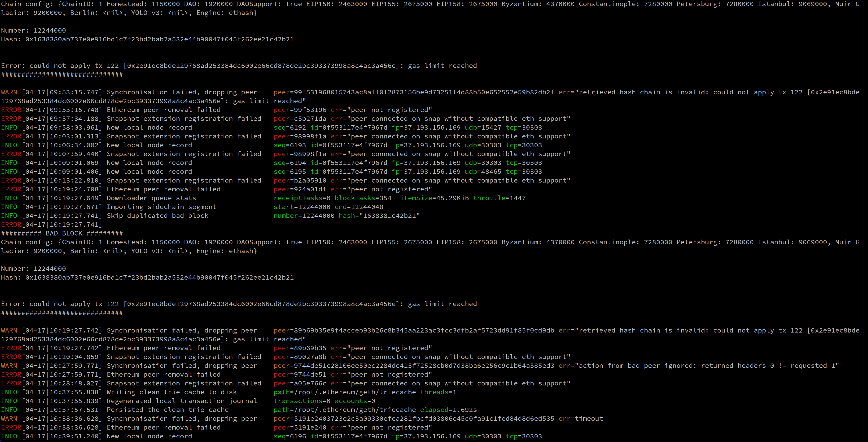This screenshot has height=442, width=868.
Task: Click threads=1 value
Action: click(438, 392)
